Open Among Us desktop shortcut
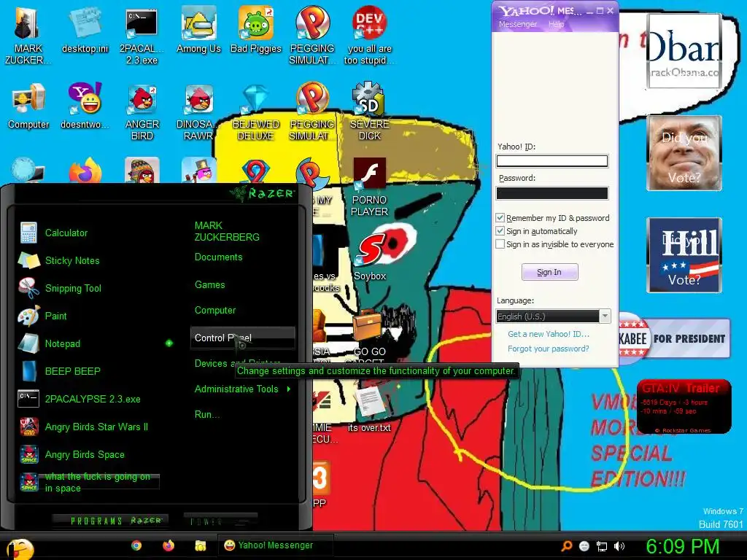This screenshot has width=747, height=560. 198,31
